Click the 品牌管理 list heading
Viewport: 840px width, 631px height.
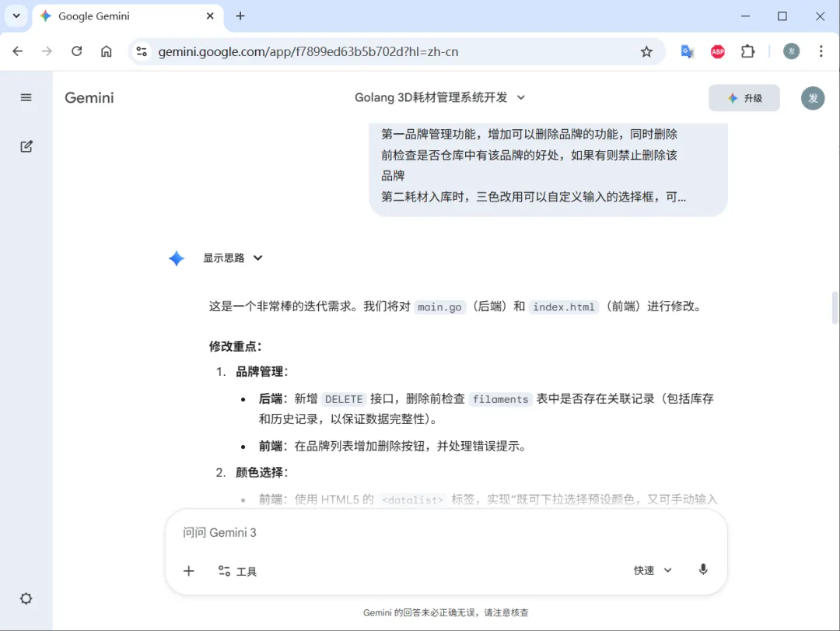[262, 372]
